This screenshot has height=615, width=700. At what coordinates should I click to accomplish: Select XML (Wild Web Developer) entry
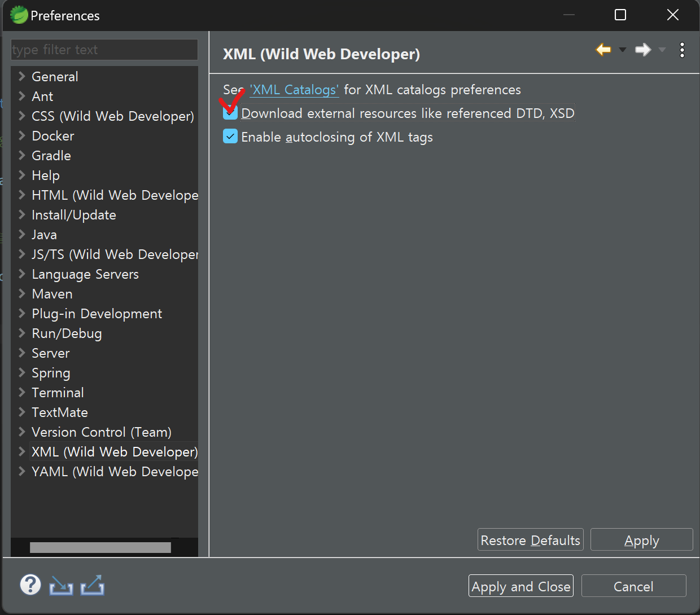[x=115, y=452]
